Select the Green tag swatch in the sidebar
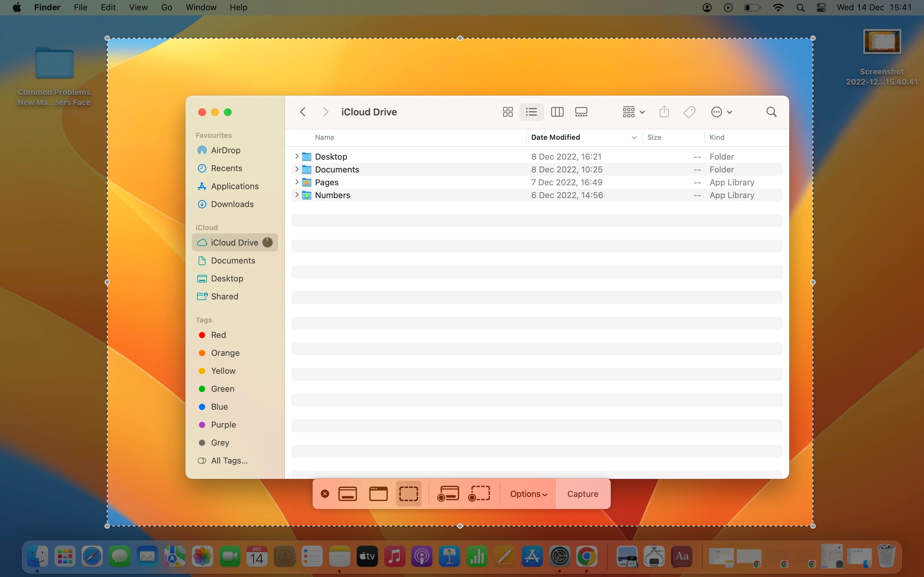The height and width of the screenshot is (577, 924). [x=201, y=389]
